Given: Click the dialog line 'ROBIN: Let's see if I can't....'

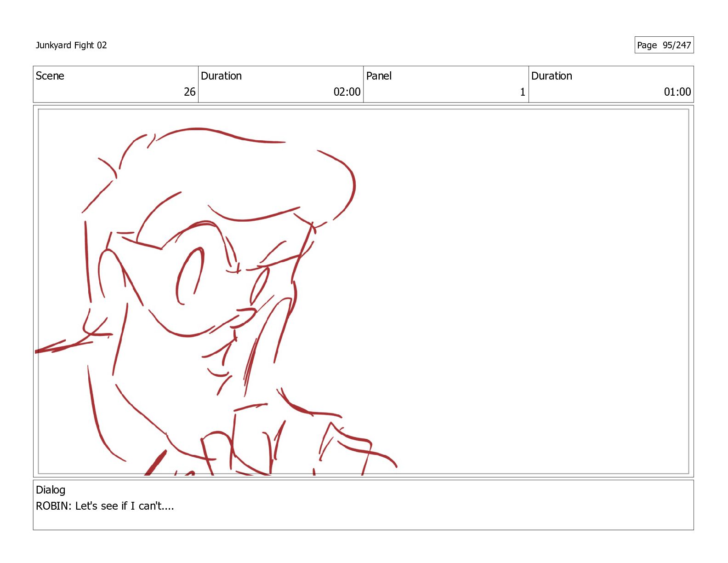Looking at the screenshot, I should (105, 506).
